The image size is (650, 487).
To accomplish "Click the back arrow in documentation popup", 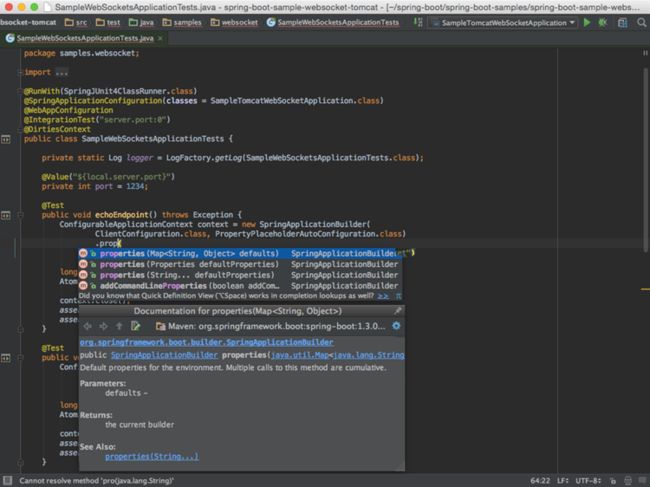I will pos(87,326).
